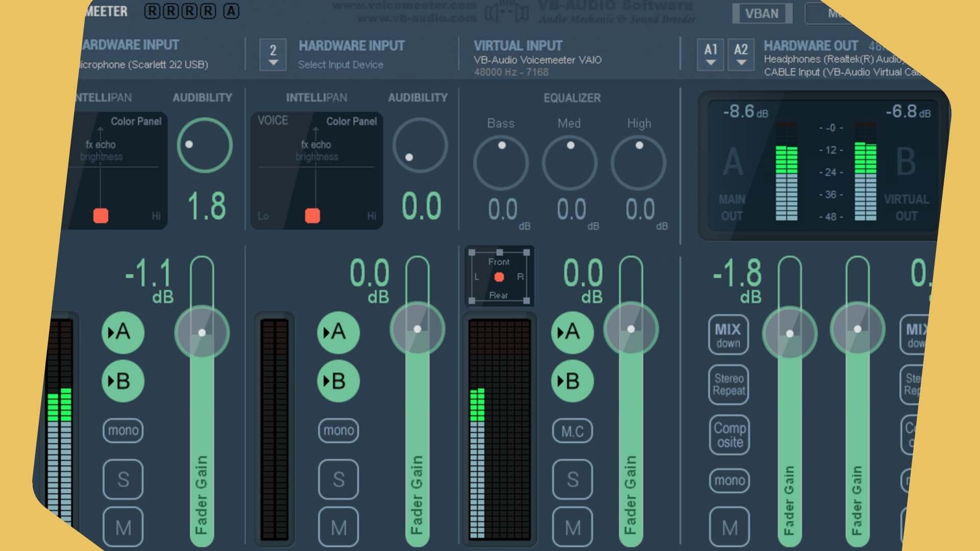Image resolution: width=980 pixels, height=551 pixels.
Task: Click the first hardware input Audibility knob
Action: tap(205, 145)
